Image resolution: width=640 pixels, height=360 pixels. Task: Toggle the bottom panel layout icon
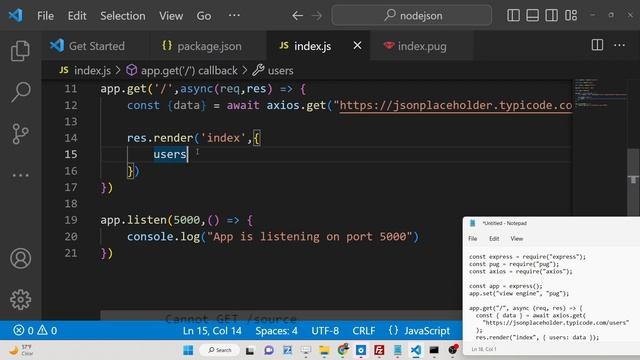(x=532, y=16)
